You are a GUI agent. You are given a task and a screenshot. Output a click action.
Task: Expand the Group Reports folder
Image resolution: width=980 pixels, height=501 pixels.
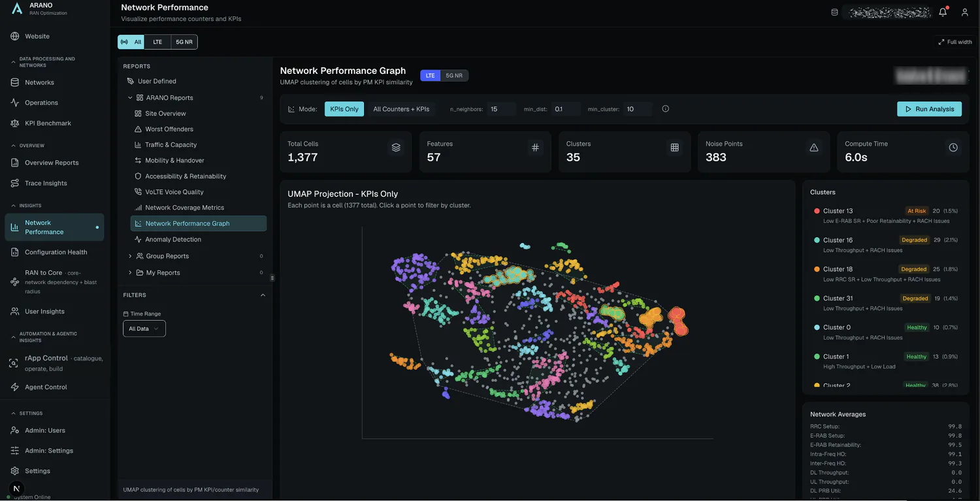pos(130,256)
